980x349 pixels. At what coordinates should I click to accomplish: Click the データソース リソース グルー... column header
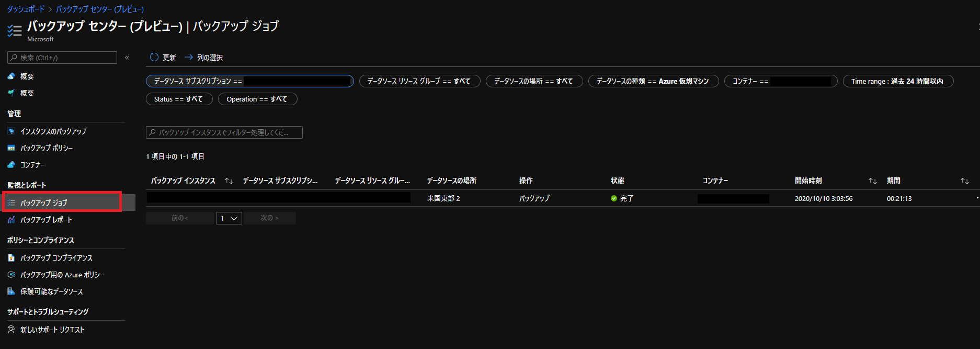point(372,181)
